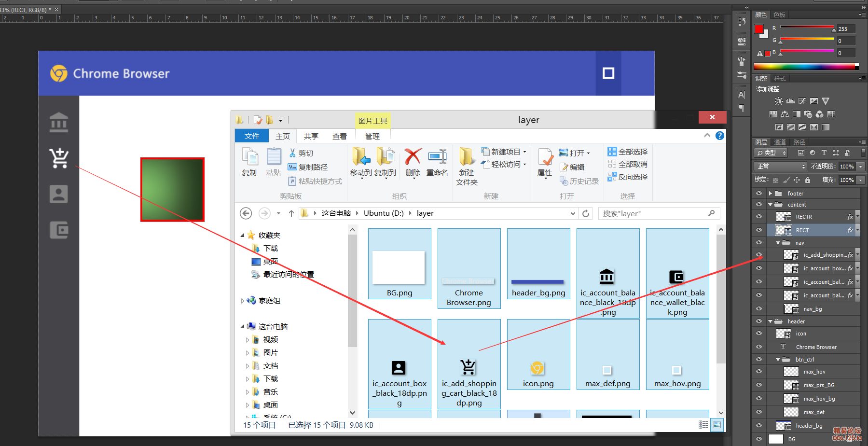Click the up-folder arrow in Explorer
This screenshot has height=446, width=868.
coord(291,213)
